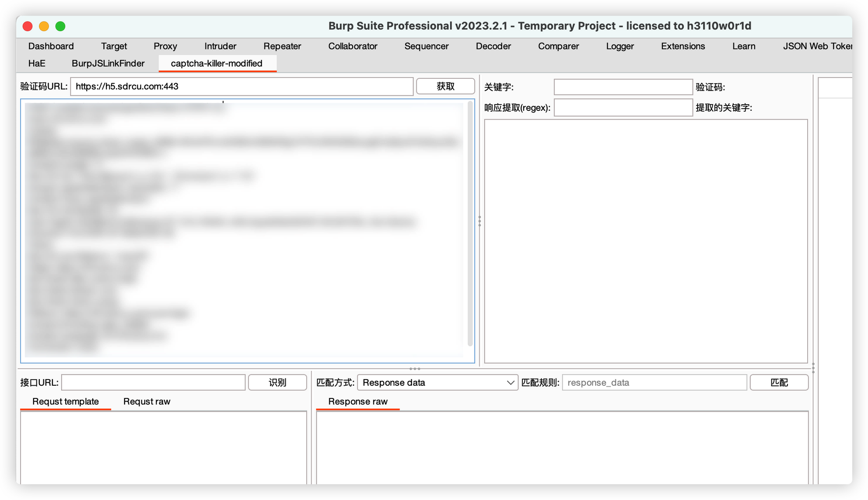This screenshot has width=868, height=500.
Task: Select the captcha-killer-modified tab
Action: 217,63
